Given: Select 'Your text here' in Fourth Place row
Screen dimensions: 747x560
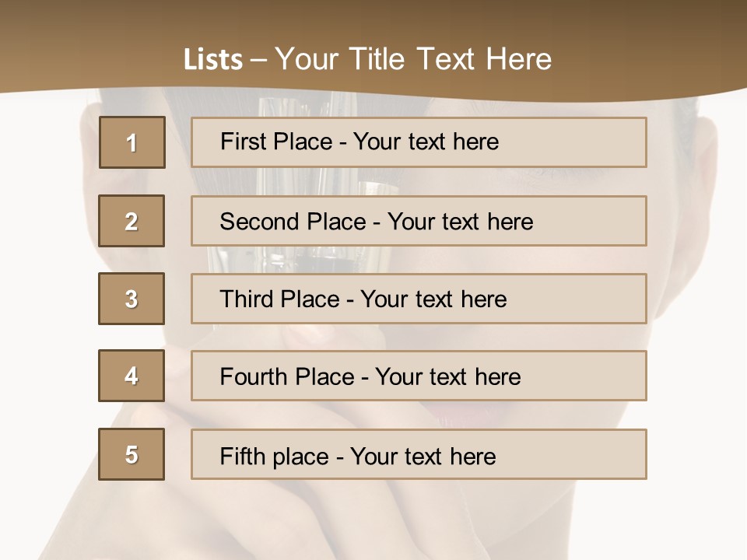Looking at the screenshot, I should (447, 377).
